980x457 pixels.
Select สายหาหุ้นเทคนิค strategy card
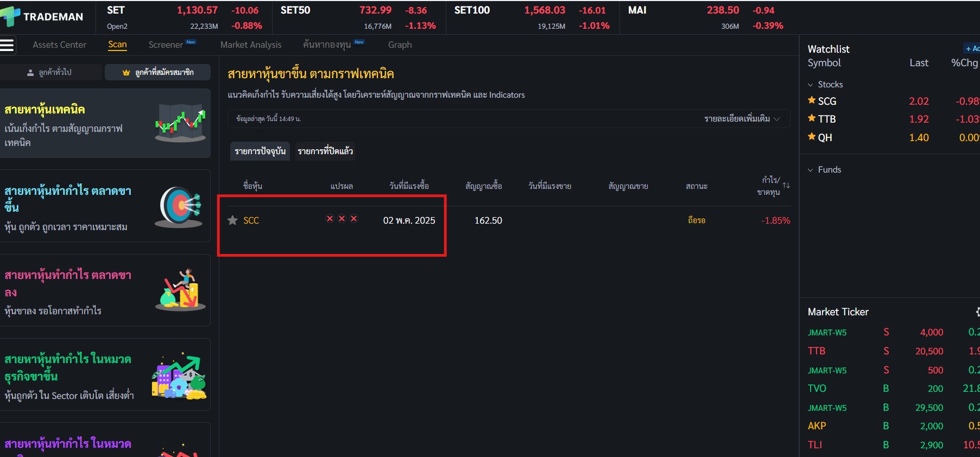[x=105, y=123]
